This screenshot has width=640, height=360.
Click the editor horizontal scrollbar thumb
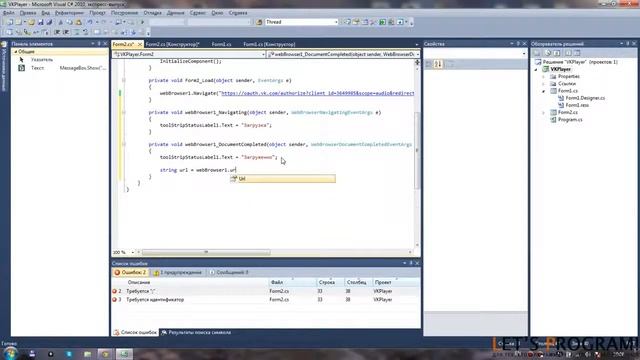pyautogui.click(x=206, y=252)
